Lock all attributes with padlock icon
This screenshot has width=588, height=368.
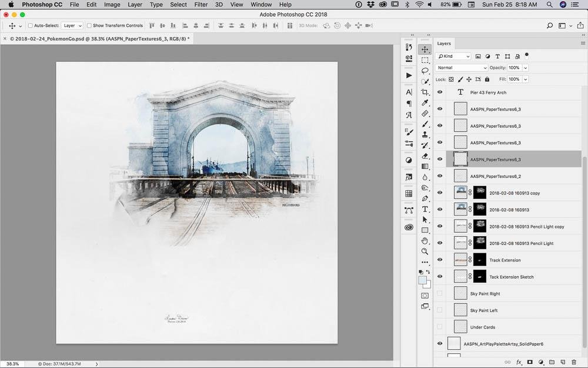point(487,79)
